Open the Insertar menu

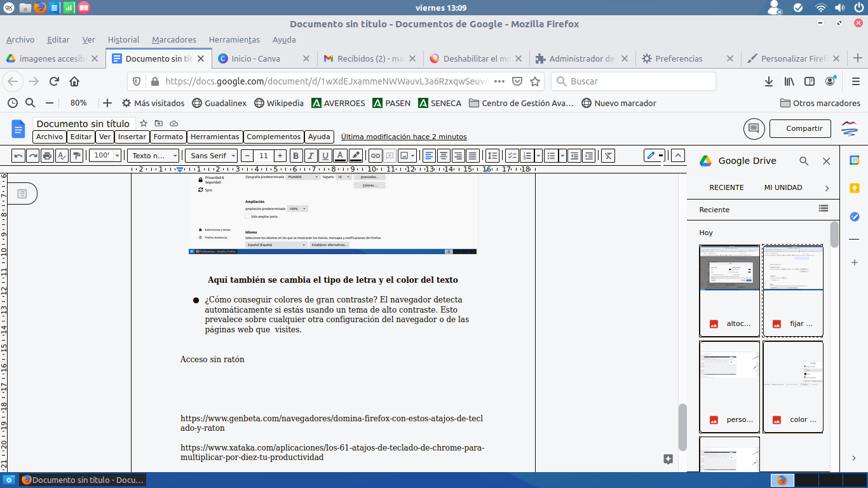click(x=132, y=137)
